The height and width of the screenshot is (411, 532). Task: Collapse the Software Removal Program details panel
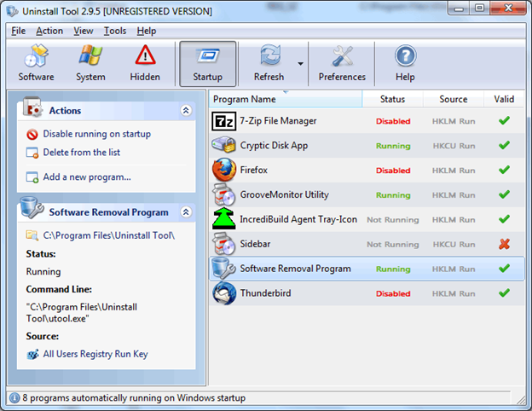(186, 212)
